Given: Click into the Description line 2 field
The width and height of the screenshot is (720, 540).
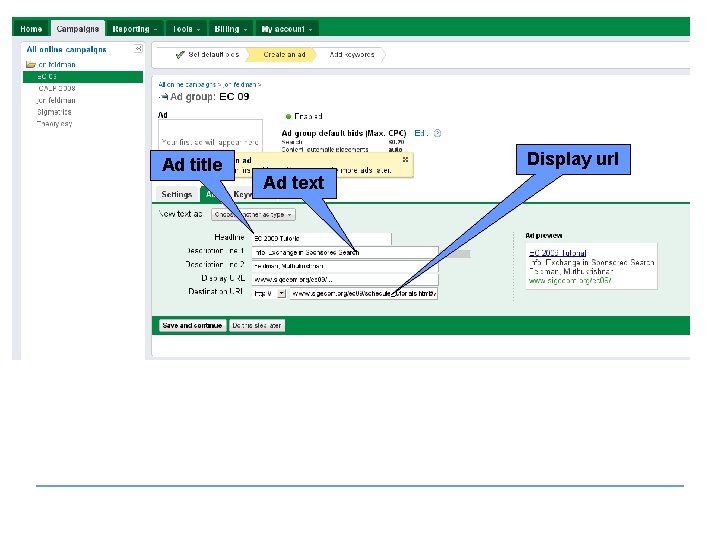Looking at the screenshot, I should pyautogui.click(x=345, y=266).
